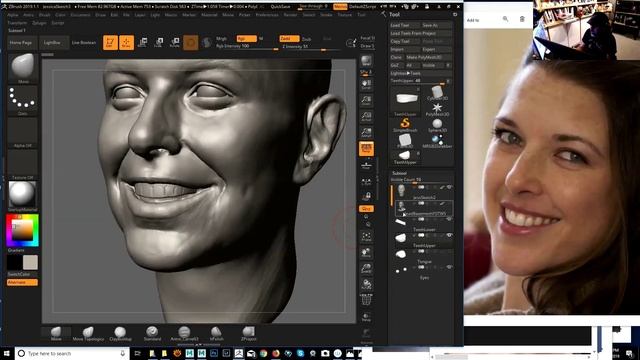Screen dimensions: 640x360
Task: Pick a color in the color picker square
Action: pyautogui.click(x=22, y=231)
